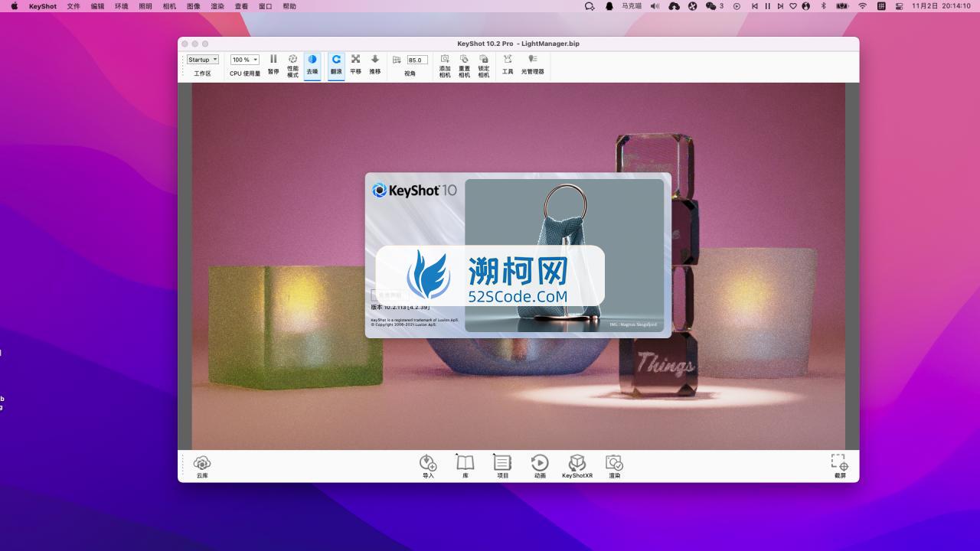The height and width of the screenshot is (551, 980).
Task: Take a screenshot with 截屏
Action: pyautogui.click(x=840, y=466)
